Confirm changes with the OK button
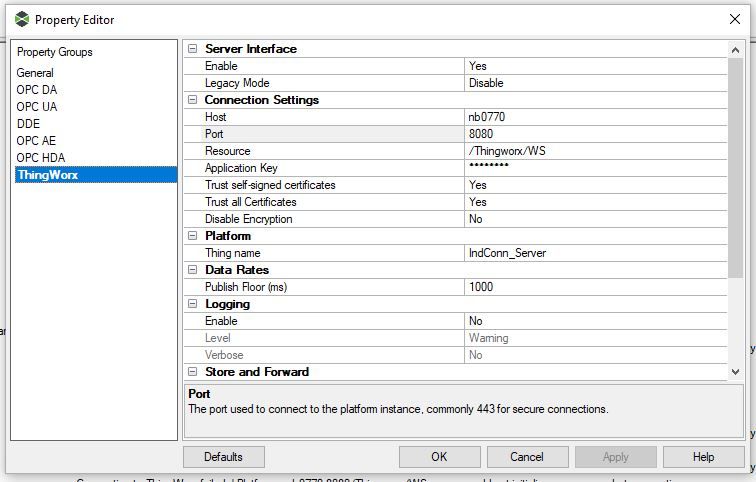This screenshot has width=756, height=482. click(440, 456)
